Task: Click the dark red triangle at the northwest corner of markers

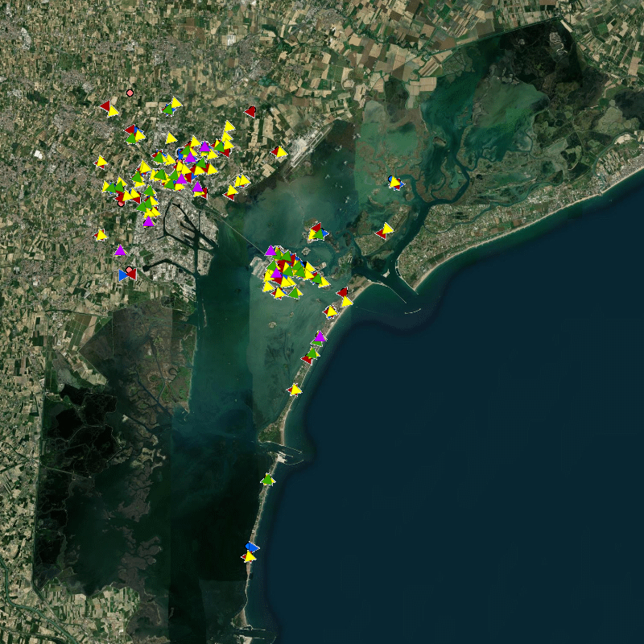Action: click(105, 106)
